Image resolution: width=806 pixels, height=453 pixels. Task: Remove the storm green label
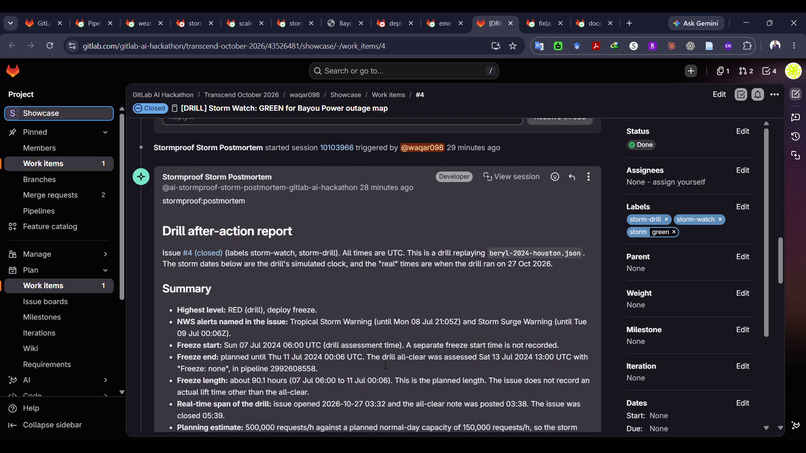[x=674, y=232]
